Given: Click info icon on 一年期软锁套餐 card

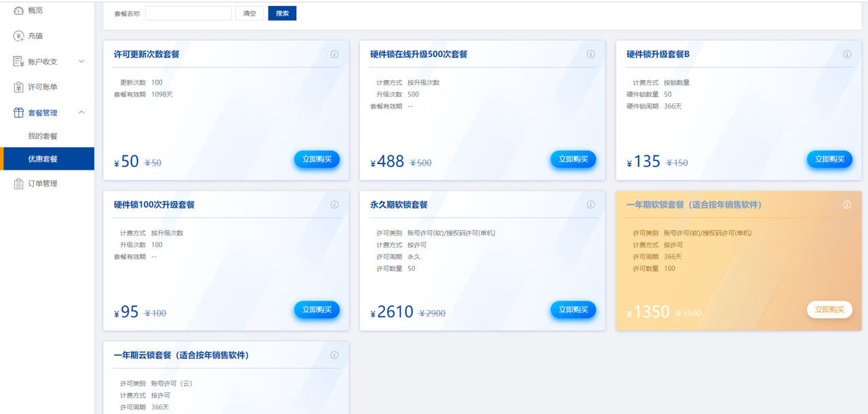Looking at the screenshot, I should click(847, 205).
